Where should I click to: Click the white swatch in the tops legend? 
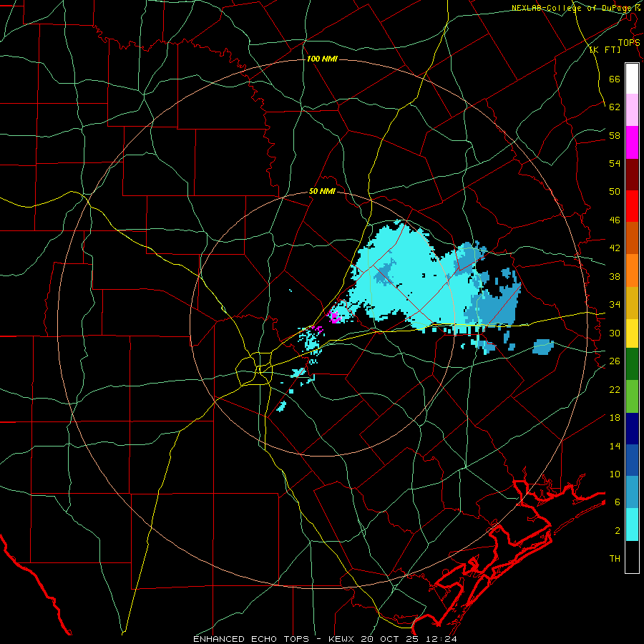(x=632, y=79)
